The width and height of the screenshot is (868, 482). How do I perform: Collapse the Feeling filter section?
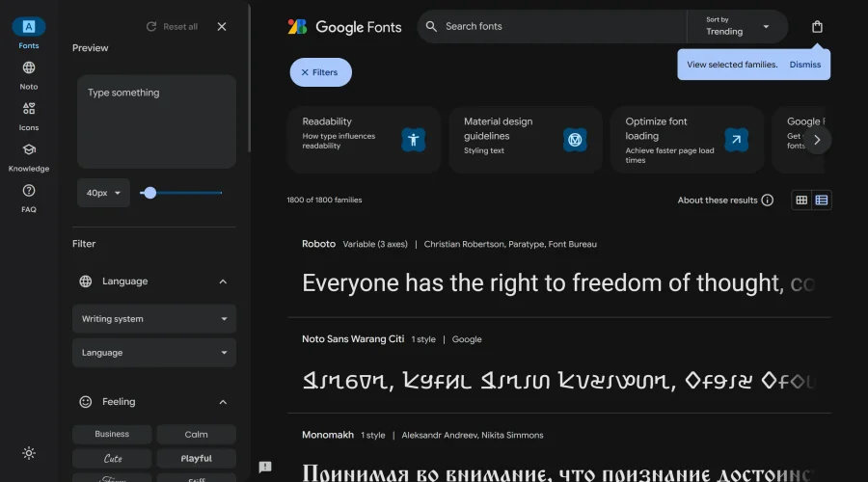pos(223,402)
